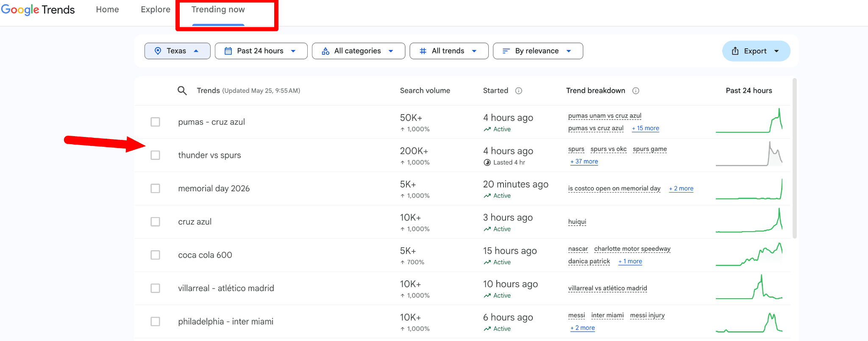The height and width of the screenshot is (341, 868).
Task: Open the 'thunder vs spurs' trend
Action: [x=209, y=155]
